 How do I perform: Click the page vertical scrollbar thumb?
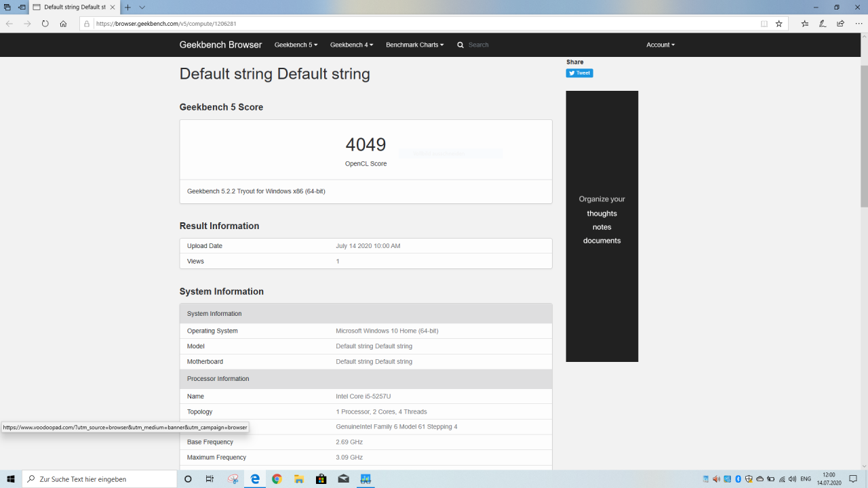[864, 136]
